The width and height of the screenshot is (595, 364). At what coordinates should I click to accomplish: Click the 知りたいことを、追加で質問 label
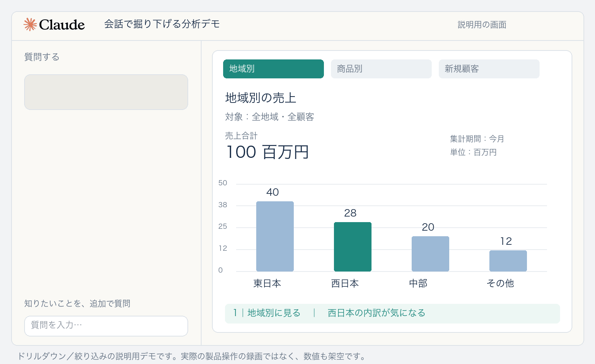pos(77,303)
